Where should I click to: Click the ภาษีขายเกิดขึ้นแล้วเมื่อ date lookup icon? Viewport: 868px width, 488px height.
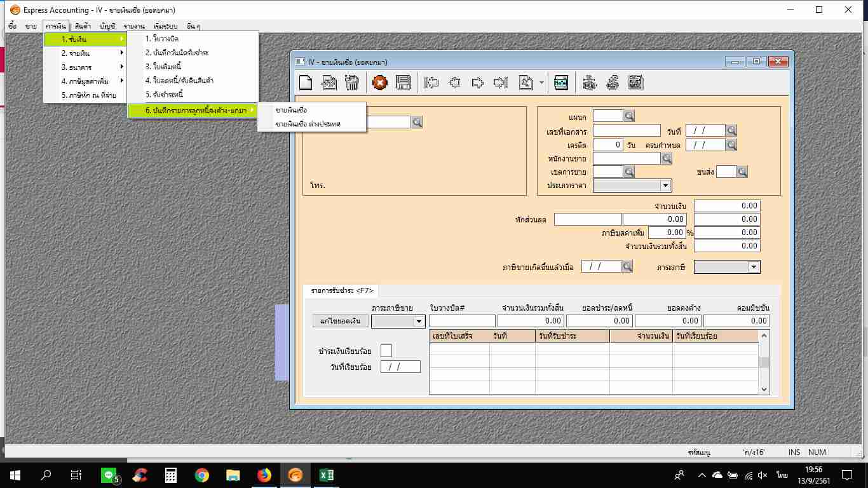(x=628, y=267)
